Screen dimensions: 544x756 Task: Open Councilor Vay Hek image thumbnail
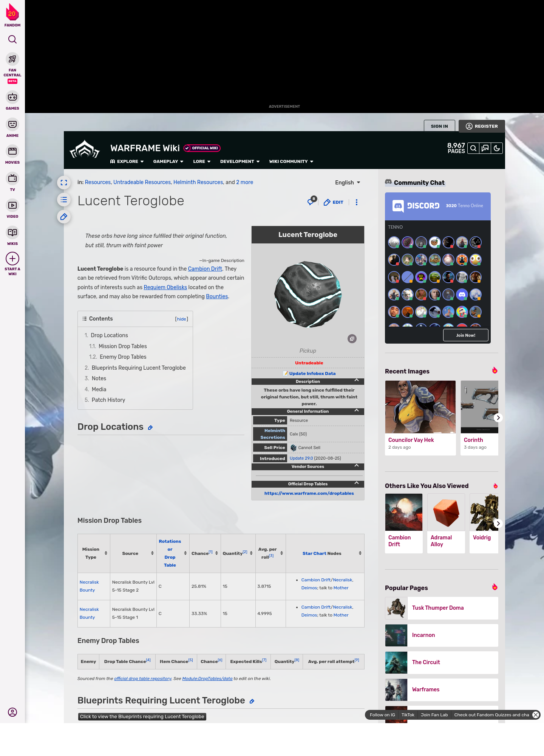click(420, 407)
